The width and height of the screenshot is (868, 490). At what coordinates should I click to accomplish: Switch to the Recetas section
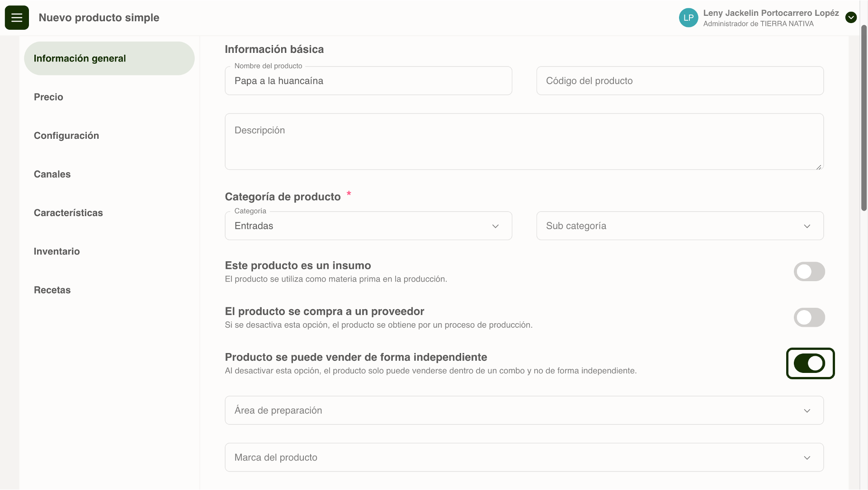click(x=52, y=290)
